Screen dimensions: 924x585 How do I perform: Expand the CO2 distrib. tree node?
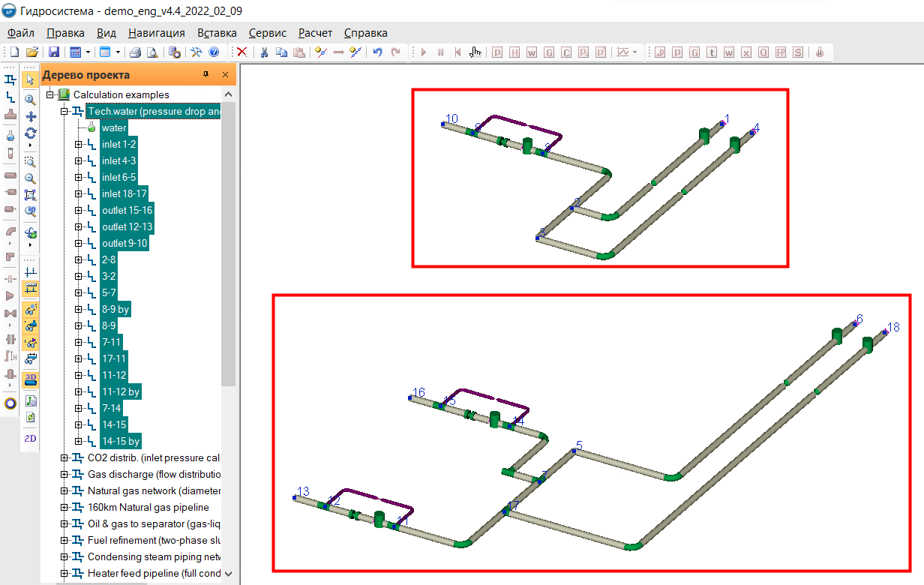pos(64,457)
